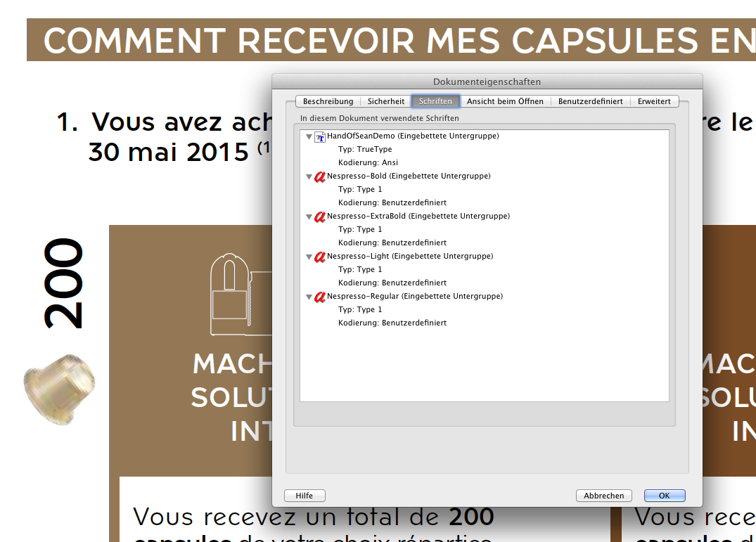Collapse the Nespresso-Bold font entry

pyautogui.click(x=309, y=177)
